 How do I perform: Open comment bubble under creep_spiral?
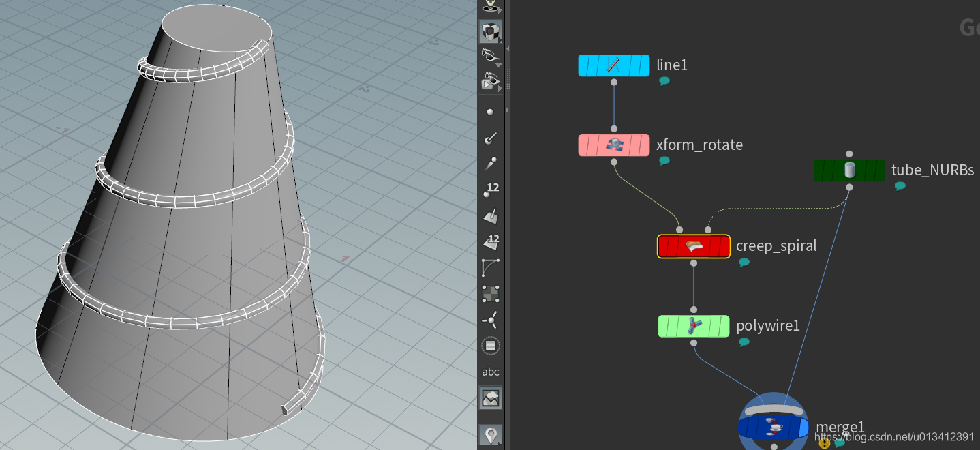pos(744,262)
